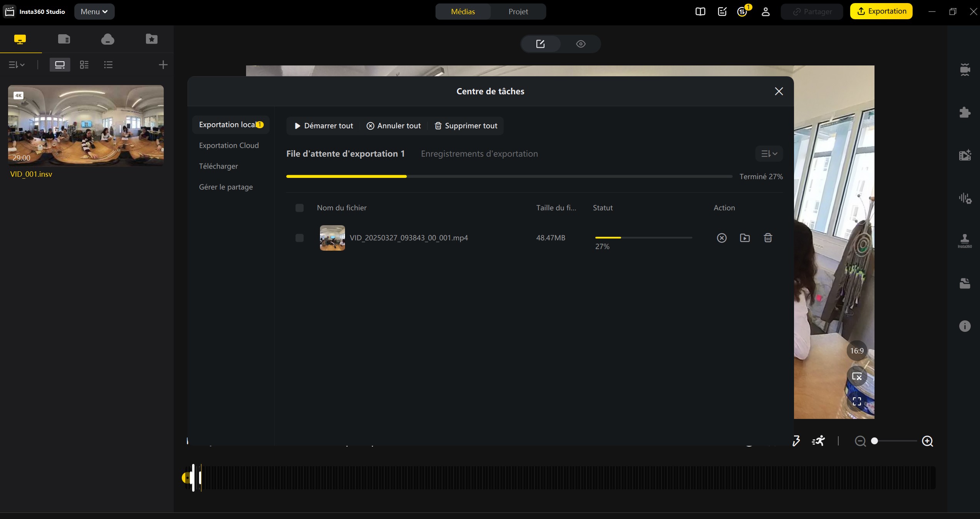Delete the VID_20250327 export row
980x519 pixels.
768,238
